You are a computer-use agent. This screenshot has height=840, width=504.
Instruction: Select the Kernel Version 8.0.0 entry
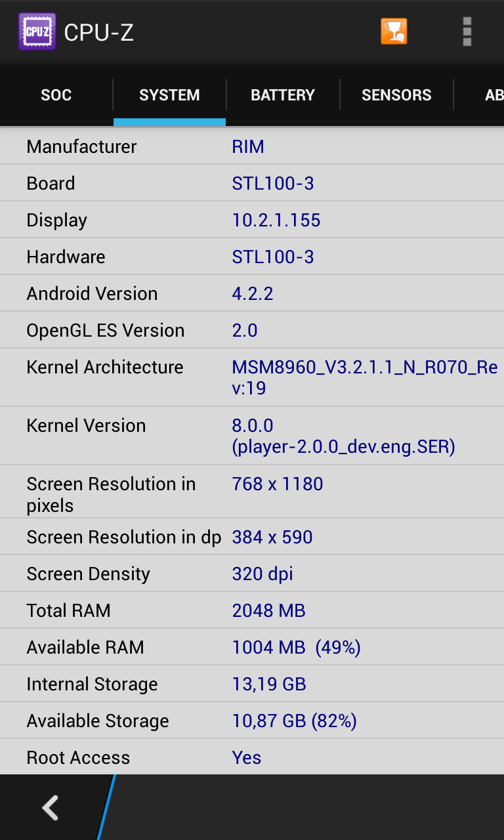pyautogui.click(x=252, y=436)
